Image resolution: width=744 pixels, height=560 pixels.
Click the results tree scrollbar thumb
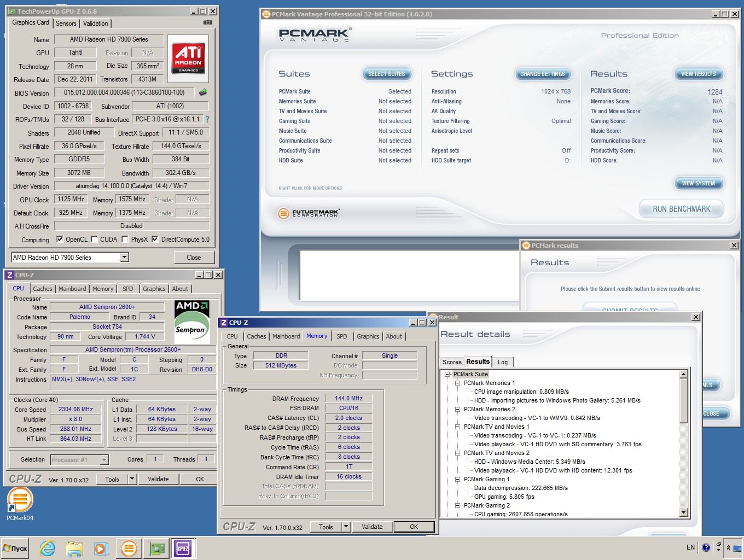click(683, 400)
